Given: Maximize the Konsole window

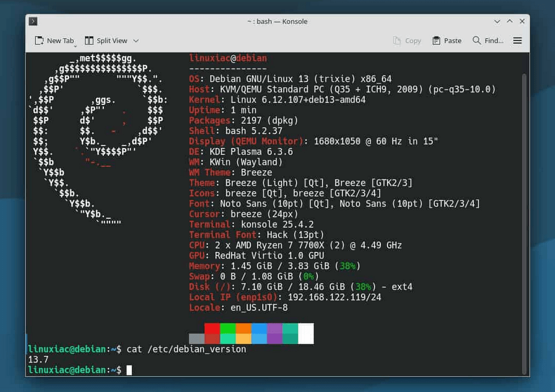Looking at the screenshot, I should [x=510, y=21].
